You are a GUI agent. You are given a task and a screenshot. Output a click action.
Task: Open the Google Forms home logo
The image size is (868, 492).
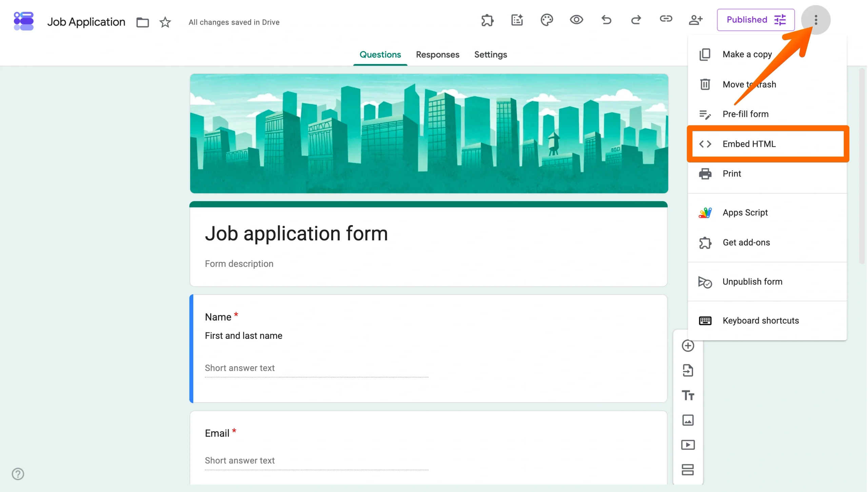point(23,21)
